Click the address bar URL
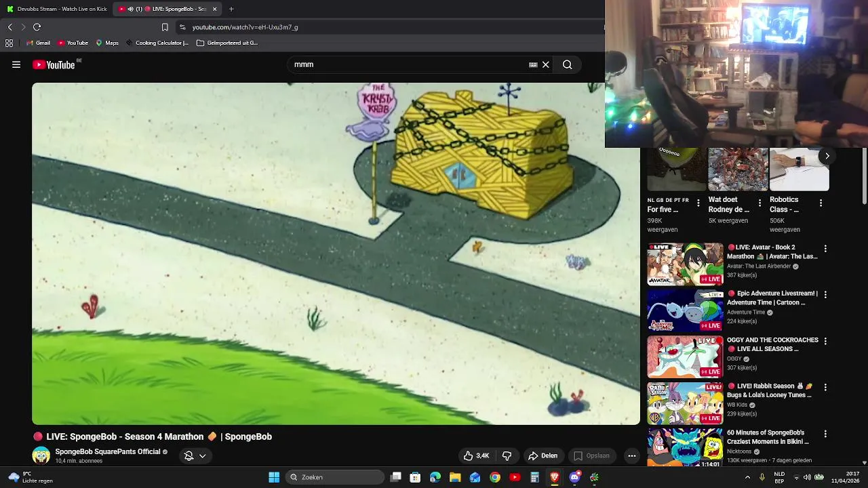The image size is (868, 488). coord(245,27)
